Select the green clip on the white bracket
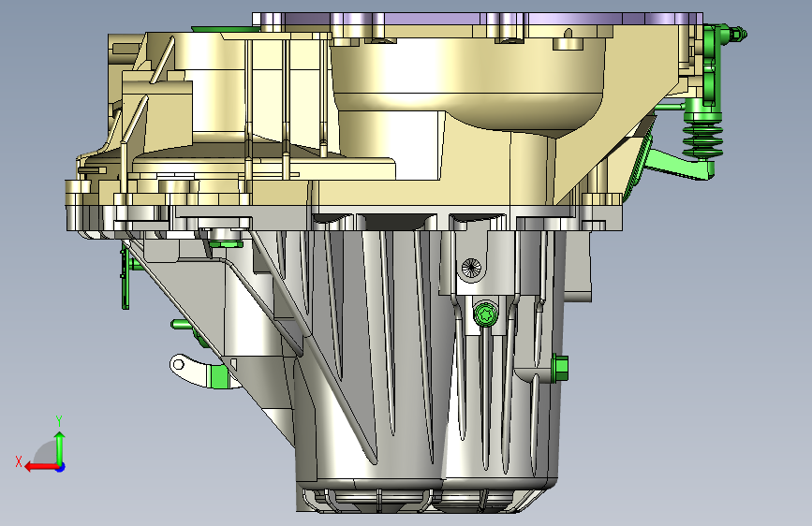Screen dimensions: 812x526 [219, 376]
